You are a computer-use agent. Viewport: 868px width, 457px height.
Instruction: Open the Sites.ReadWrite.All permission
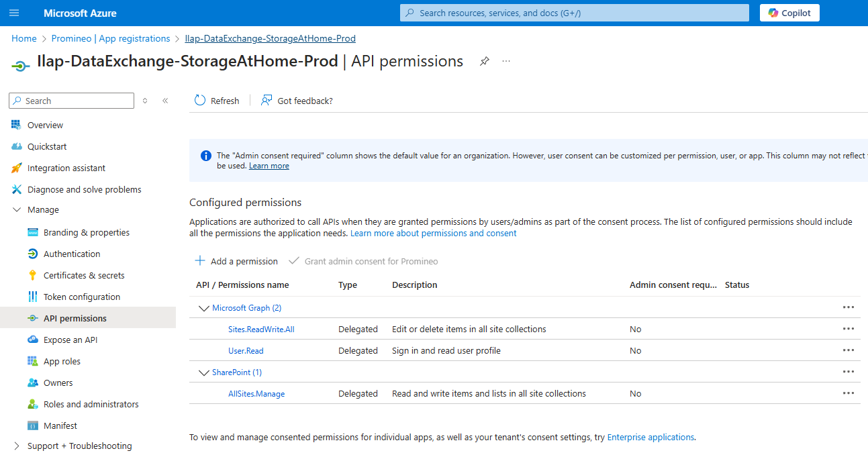click(261, 329)
